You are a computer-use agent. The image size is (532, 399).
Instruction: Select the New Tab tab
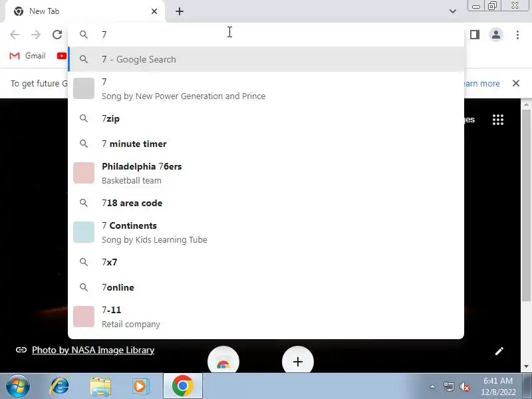(85, 11)
